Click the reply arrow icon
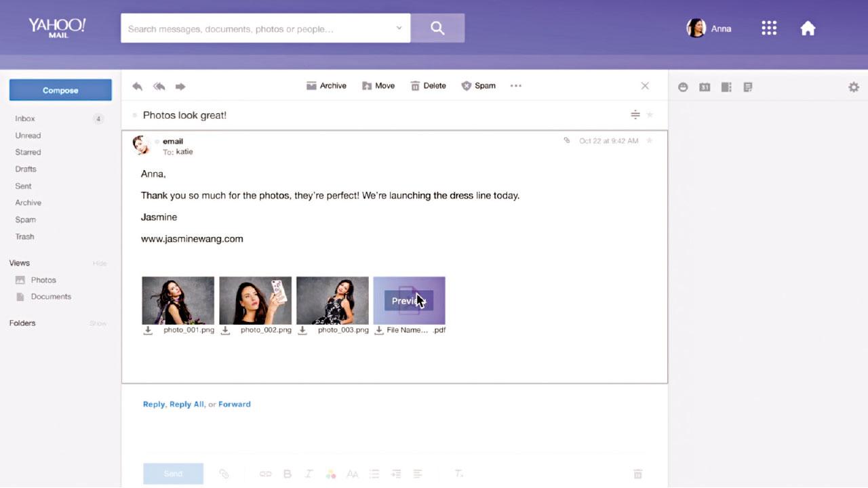This screenshot has width=868, height=488. click(137, 86)
